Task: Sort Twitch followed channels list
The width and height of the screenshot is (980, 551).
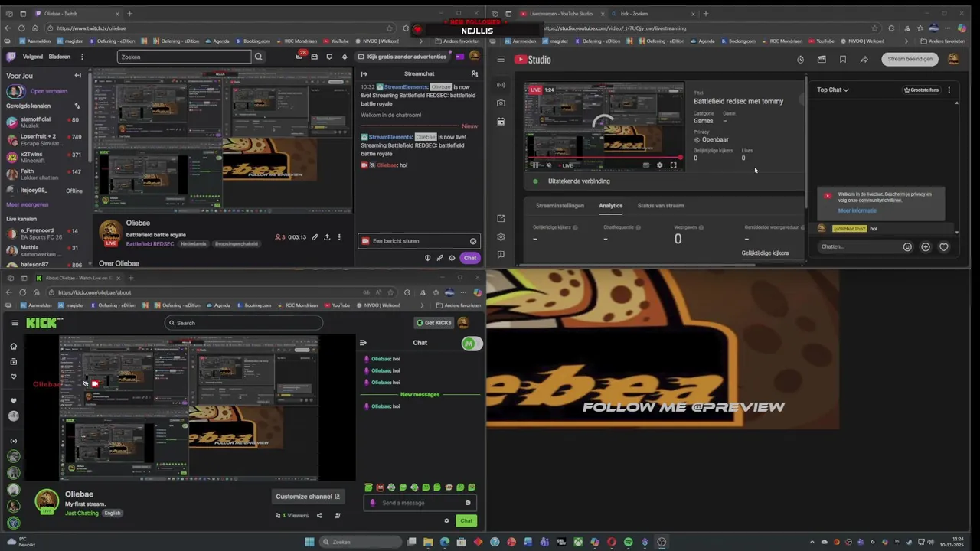Action: coord(77,106)
